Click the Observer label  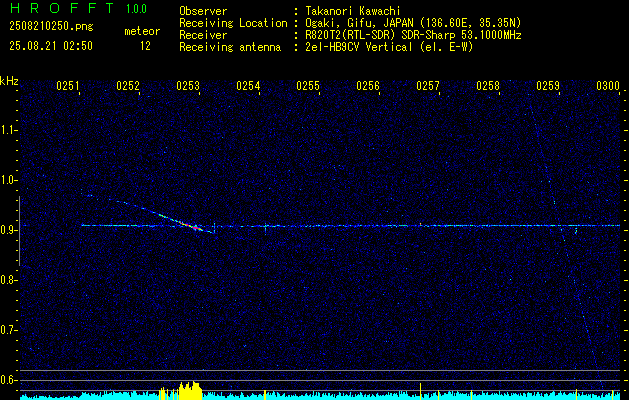[203, 11]
